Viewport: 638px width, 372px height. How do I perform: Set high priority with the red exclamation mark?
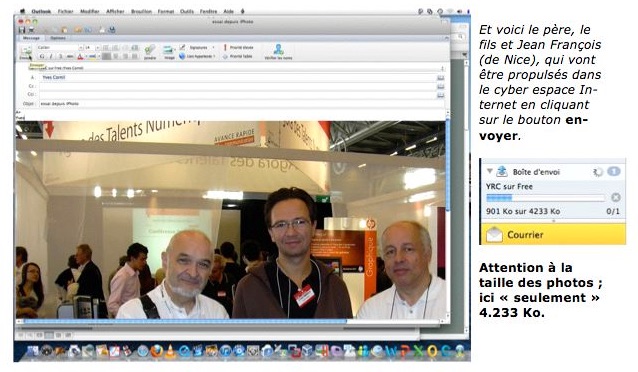pyautogui.click(x=225, y=48)
